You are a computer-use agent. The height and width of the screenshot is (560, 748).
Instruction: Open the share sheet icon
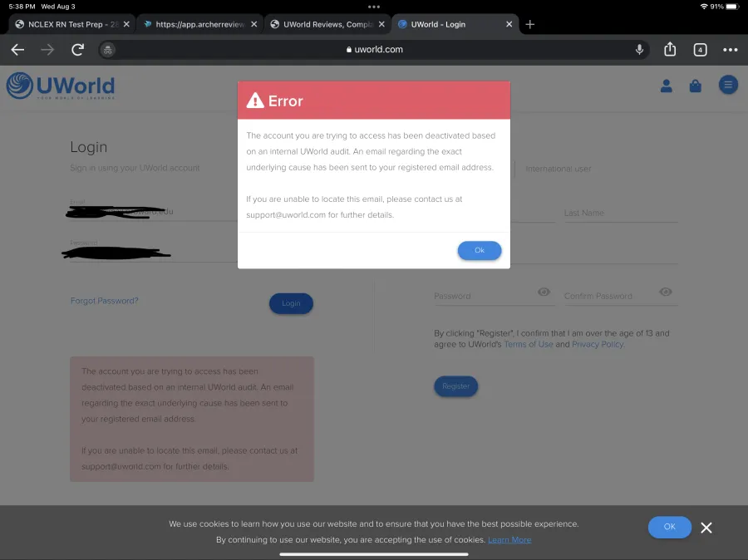point(670,49)
